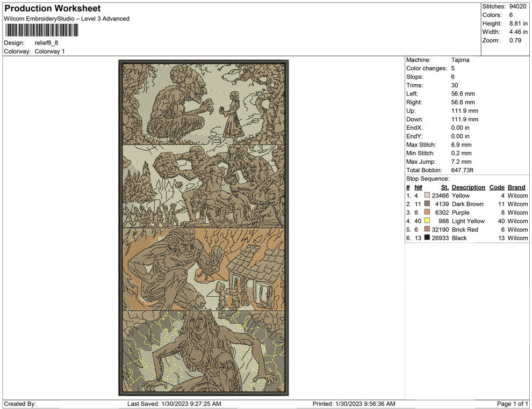
Task: Click the 'Colorway 1' value
Action: tap(49, 51)
